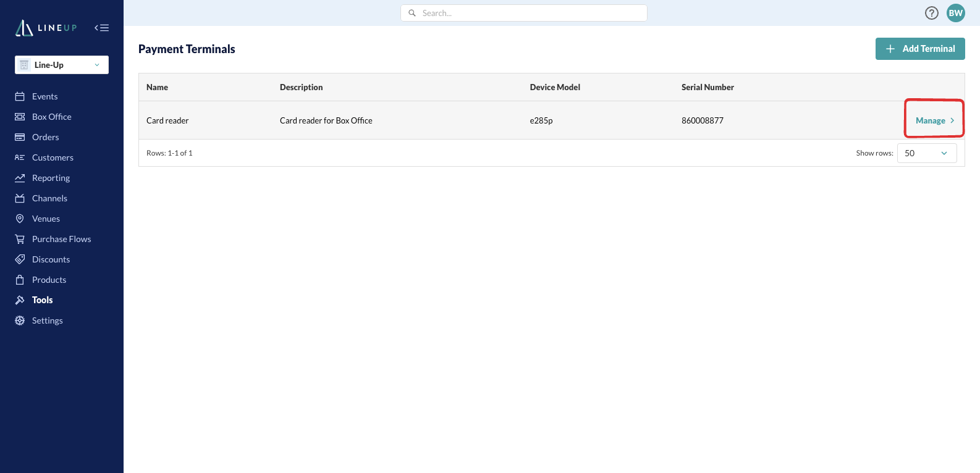Image resolution: width=980 pixels, height=473 pixels.
Task: Click the Purchase Flows cart icon
Action: click(20, 239)
